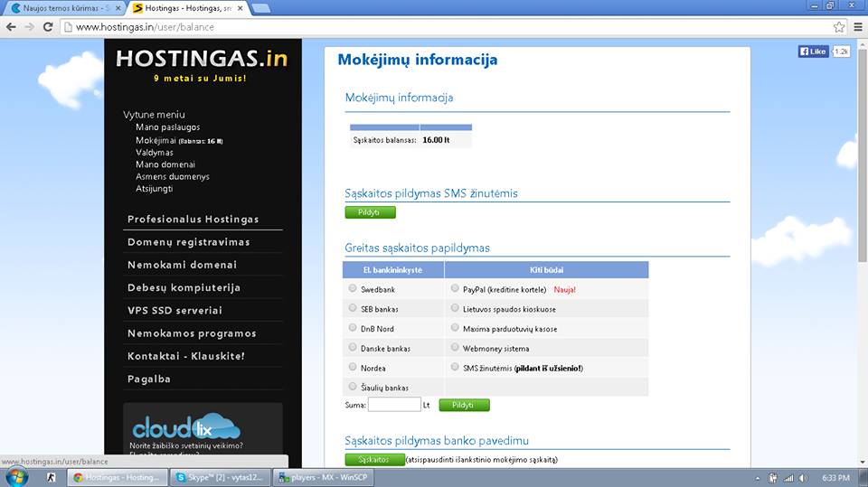
Task: Open Nemokamos programos section
Action: 192,333
